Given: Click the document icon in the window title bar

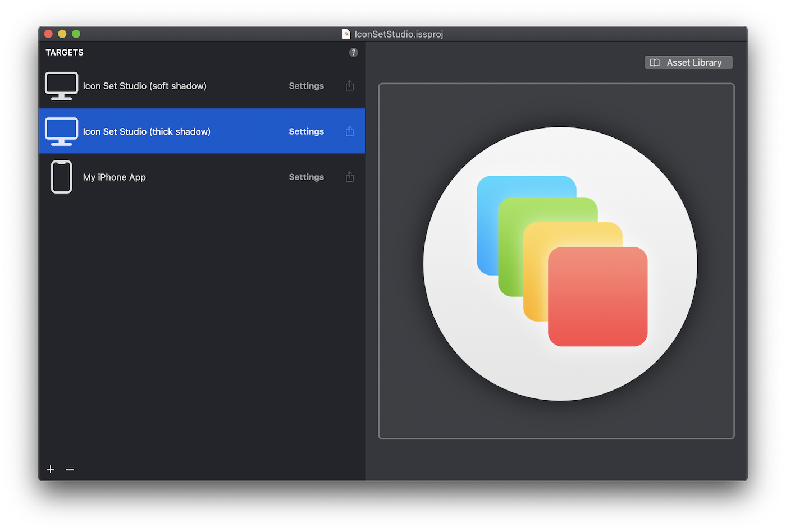Looking at the screenshot, I should point(346,33).
